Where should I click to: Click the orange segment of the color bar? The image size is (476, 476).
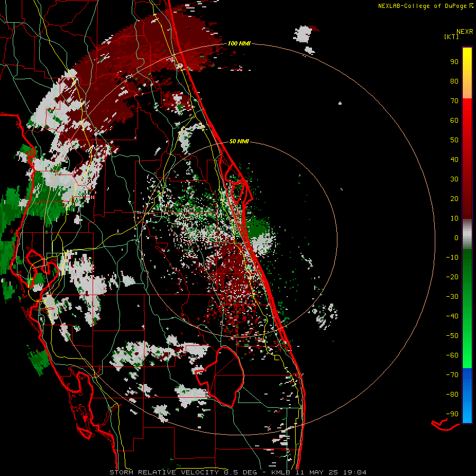[467, 90]
